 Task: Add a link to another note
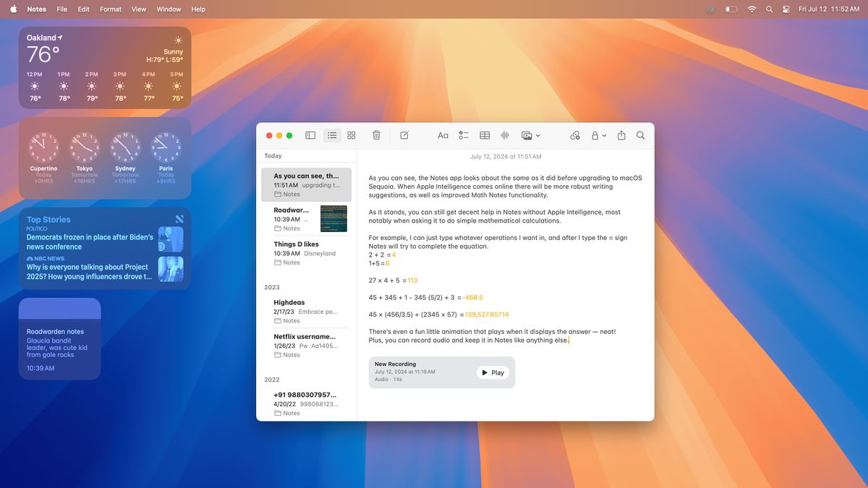(x=575, y=135)
